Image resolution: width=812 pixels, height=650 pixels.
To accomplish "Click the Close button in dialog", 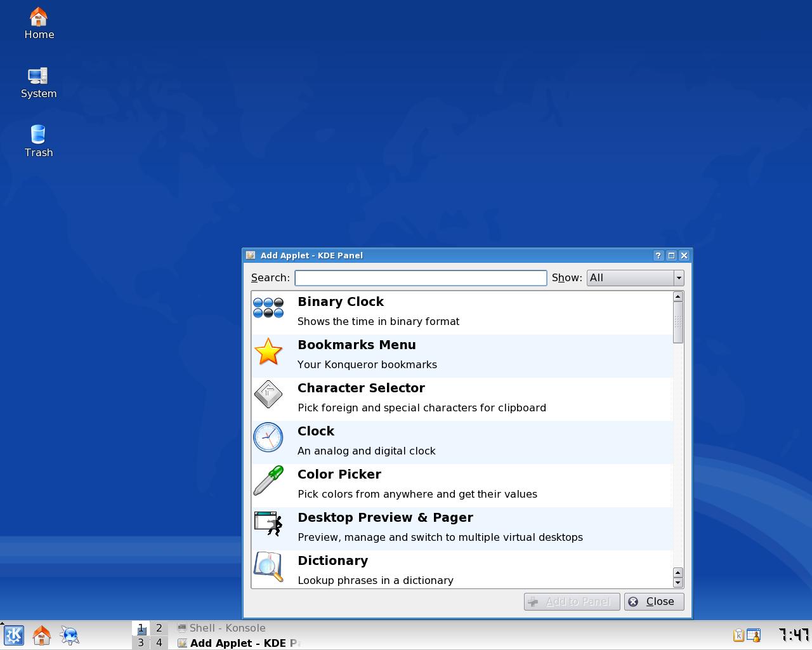I will (654, 602).
